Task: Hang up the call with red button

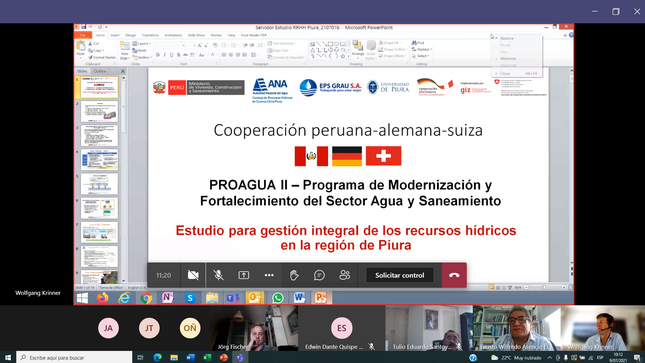Action: pos(454,275)
